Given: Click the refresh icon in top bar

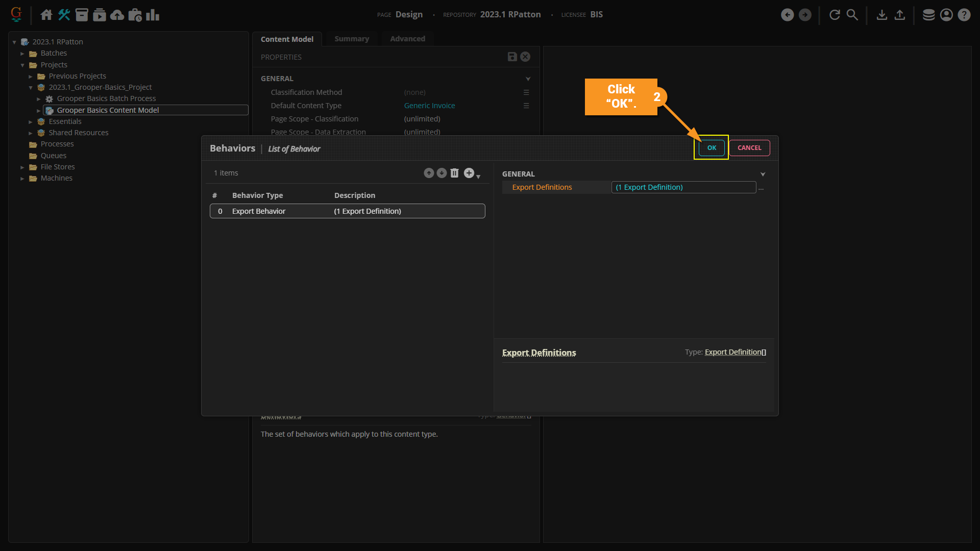Looking at the screenshot, I should point(835,15).
